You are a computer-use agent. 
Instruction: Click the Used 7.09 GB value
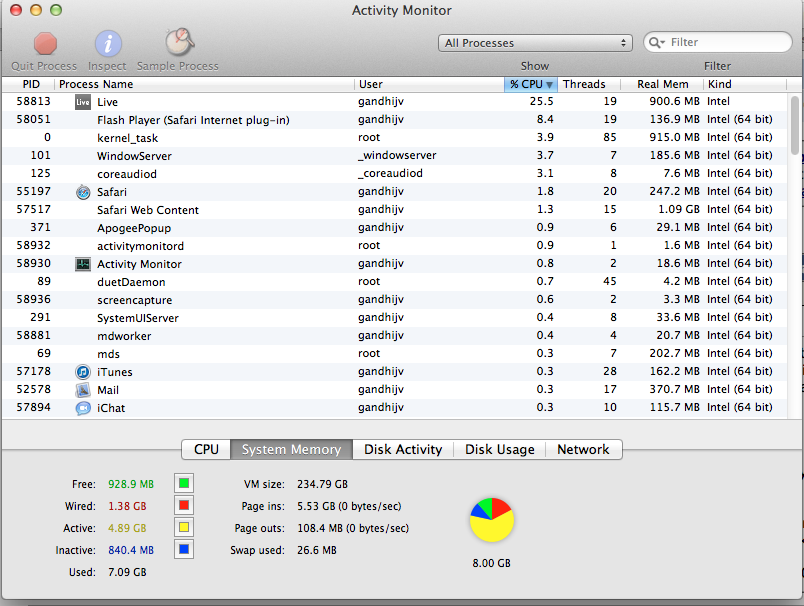(x=127, y=572)
